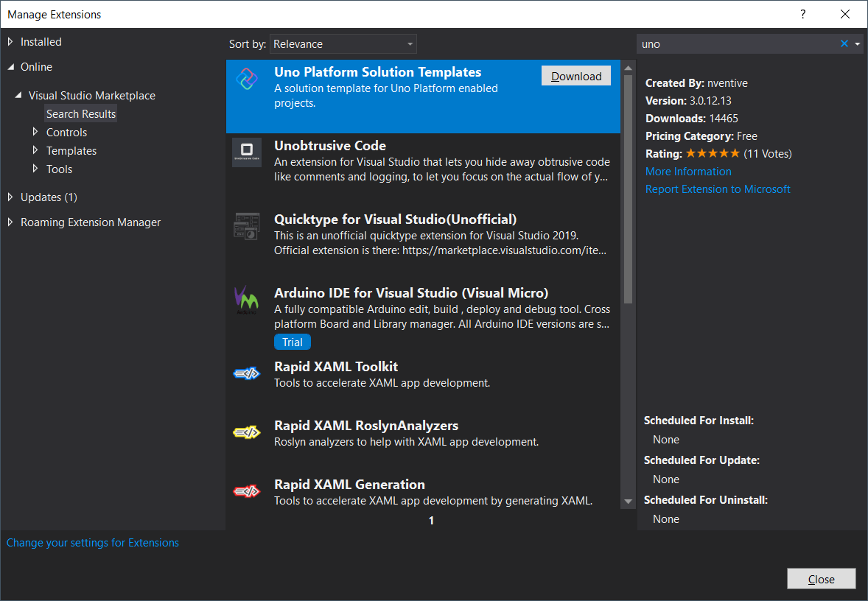Select the Controls tree item
The image size is (868, 601).
pyautogui.click(x=66, y=133)
